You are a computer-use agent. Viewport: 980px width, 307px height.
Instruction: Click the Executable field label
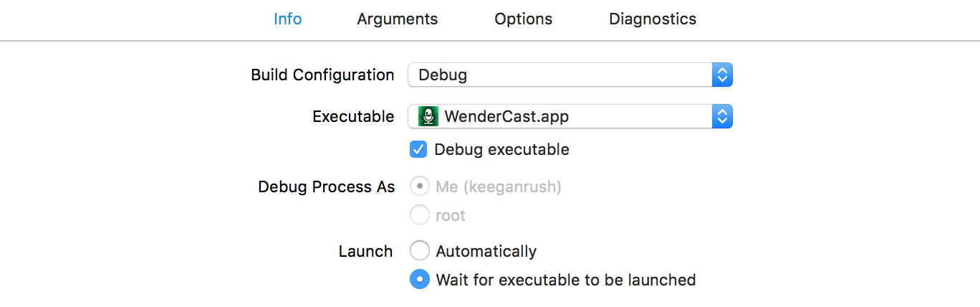tap(353, 116)
